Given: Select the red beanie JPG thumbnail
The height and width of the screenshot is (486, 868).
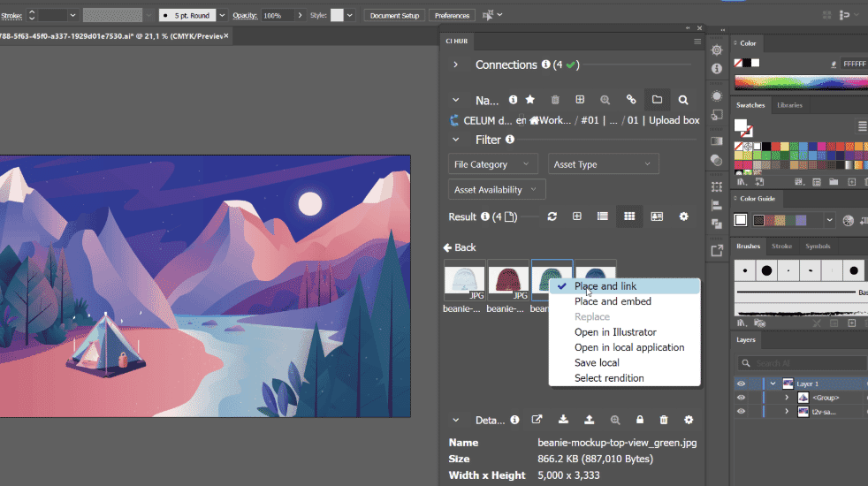Looking at the screenshot, I should point(508,280).
